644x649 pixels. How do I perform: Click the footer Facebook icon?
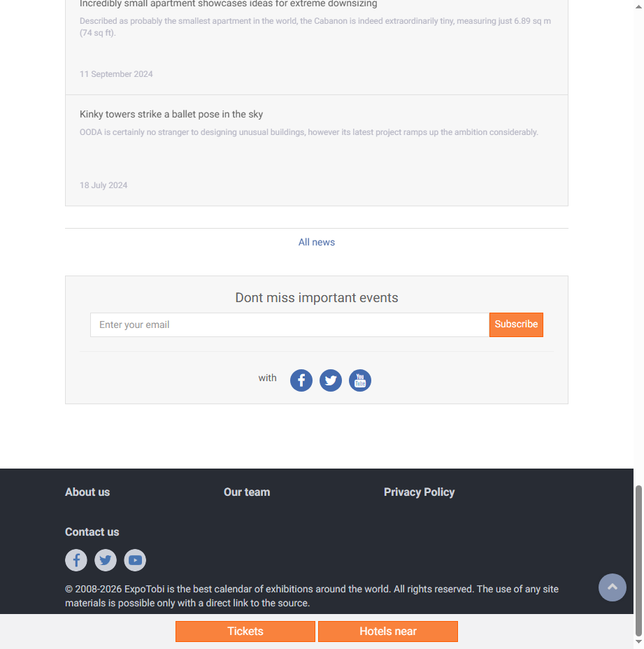(76, 560)
